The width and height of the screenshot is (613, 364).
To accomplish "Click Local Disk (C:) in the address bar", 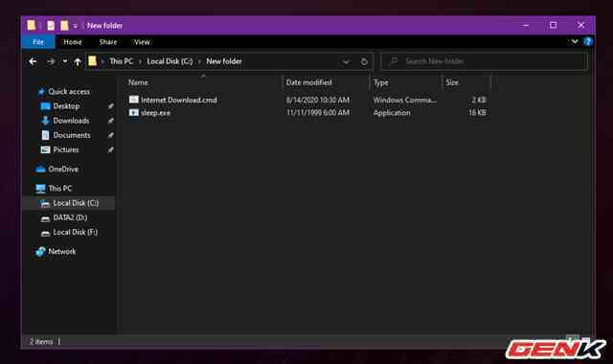I will click(x=170, y=61).
